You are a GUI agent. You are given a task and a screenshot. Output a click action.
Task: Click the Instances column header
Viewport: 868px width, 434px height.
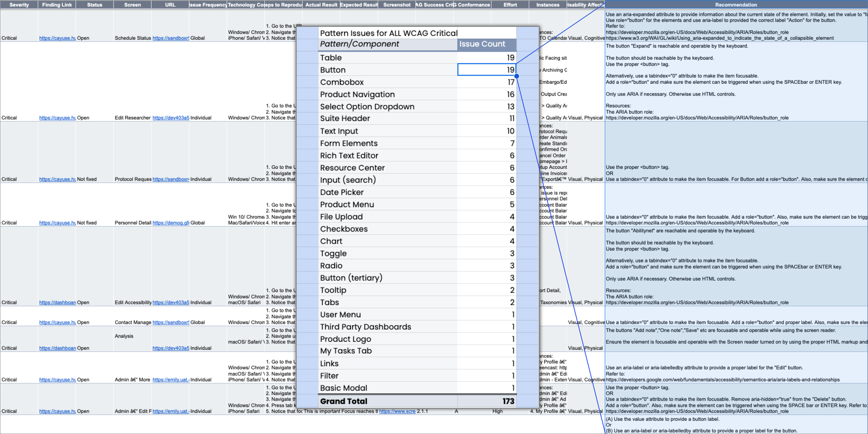point(548,5)
